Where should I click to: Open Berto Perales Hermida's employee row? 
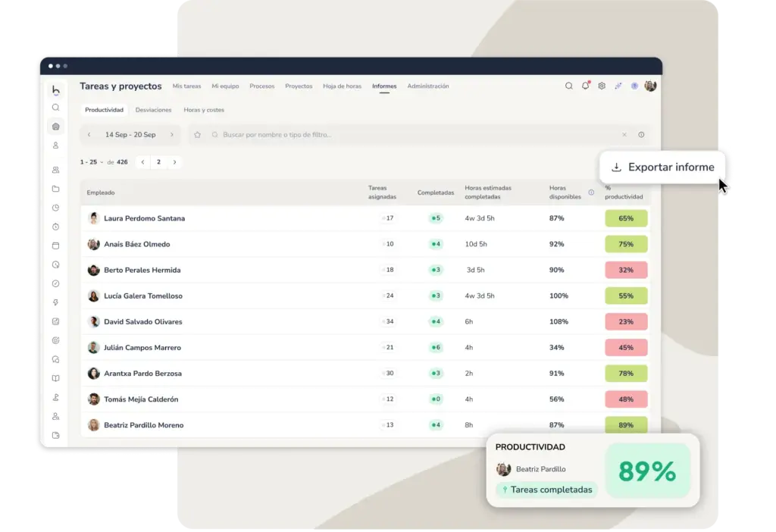coord(365,271)
